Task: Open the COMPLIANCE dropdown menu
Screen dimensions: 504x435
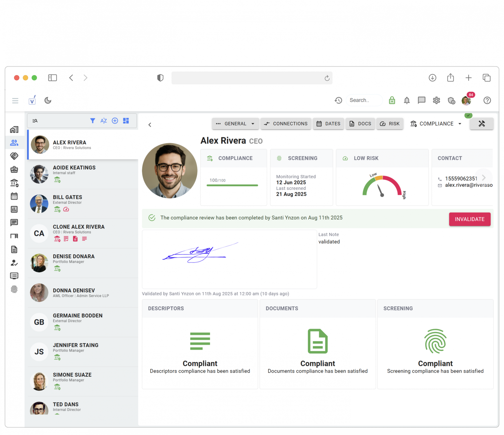Action: point(460,124)
